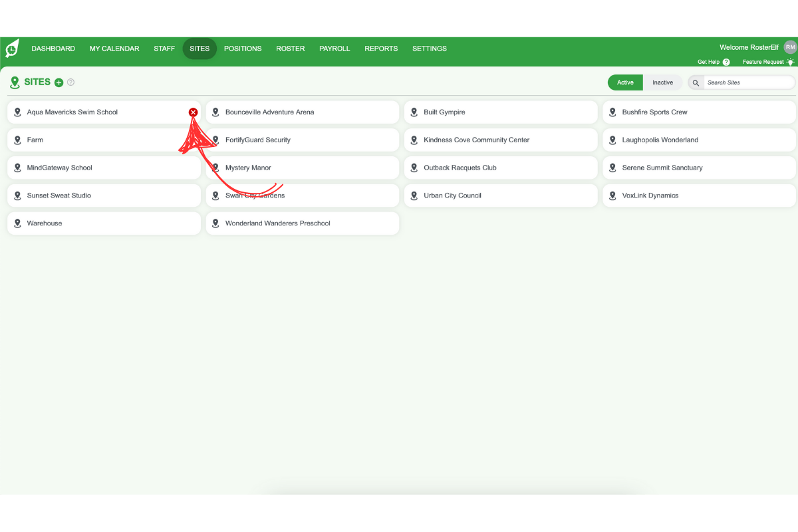Open help with question mark icon beside SITES

tap(71, 82)
